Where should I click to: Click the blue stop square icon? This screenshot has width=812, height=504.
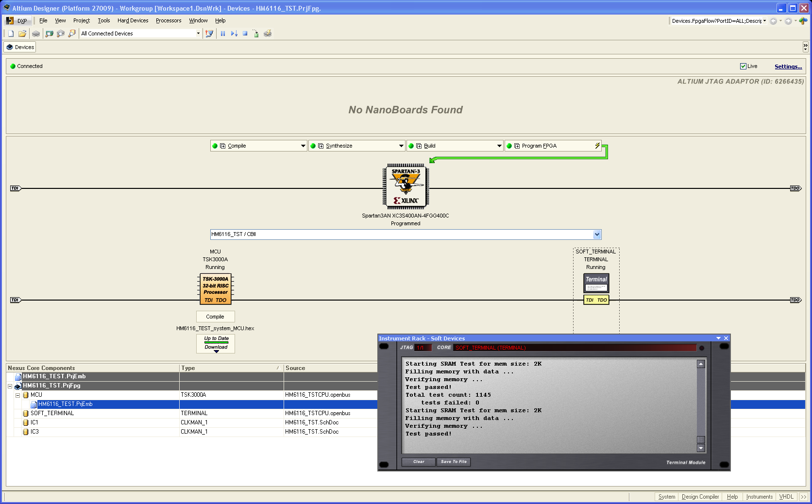tap(245, 34)
